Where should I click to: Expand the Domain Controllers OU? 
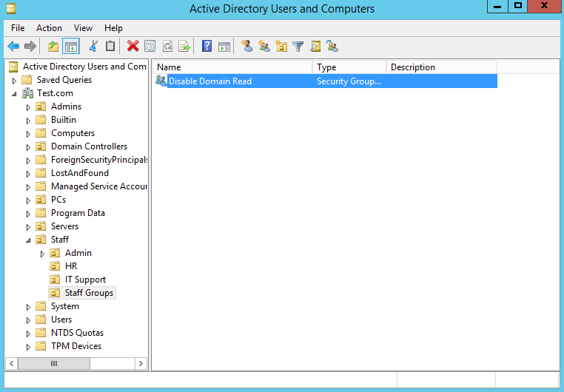(x=28, y=147)
